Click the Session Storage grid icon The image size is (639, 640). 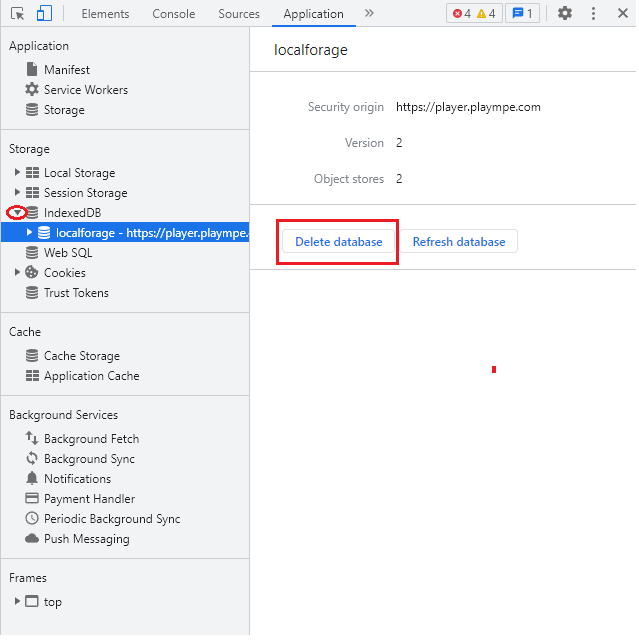coord(33,193)
